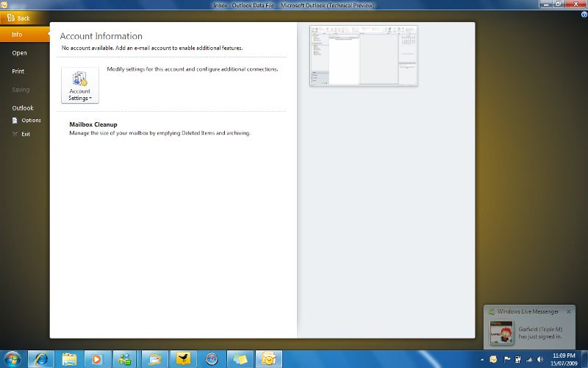Click the 'Account Information' heading

(101, 36)
